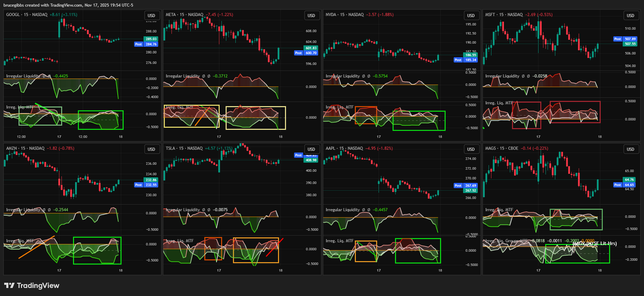Select Irreg. Liq. MTF label on MSFT chart
Viewport: 644px width, 296px height.
[x=499, y=103]
